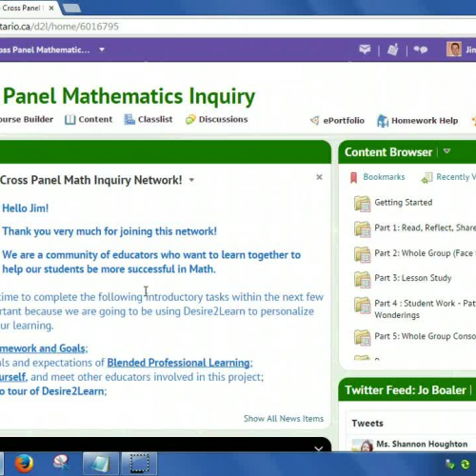Click the Part 3 folder icon

pyautogui.click(x=362, y=280)
